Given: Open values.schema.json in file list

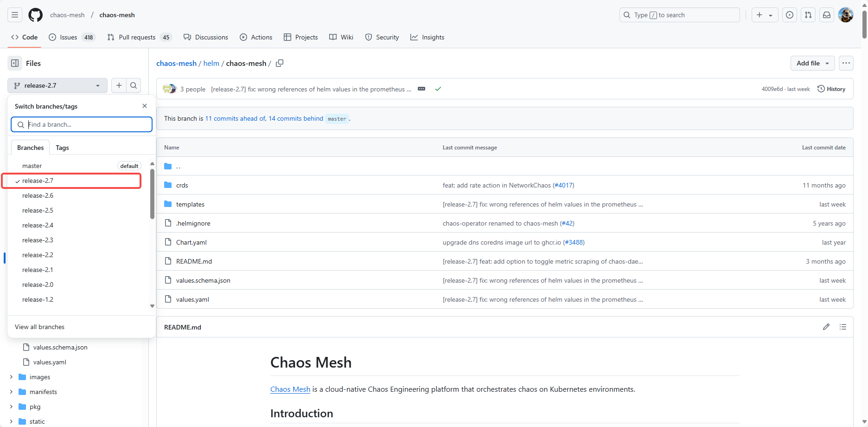Looking at the screenshot, I should [x=203, y=280].
